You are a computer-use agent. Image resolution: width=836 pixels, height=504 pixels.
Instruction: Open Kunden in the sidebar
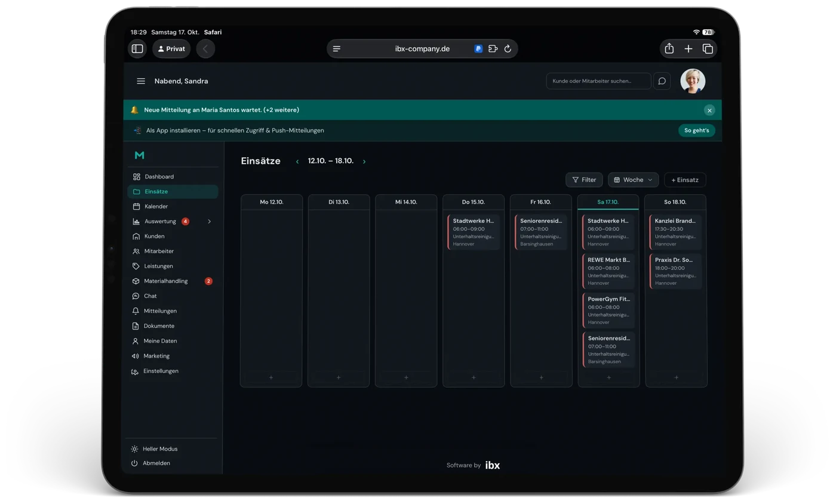173,236
